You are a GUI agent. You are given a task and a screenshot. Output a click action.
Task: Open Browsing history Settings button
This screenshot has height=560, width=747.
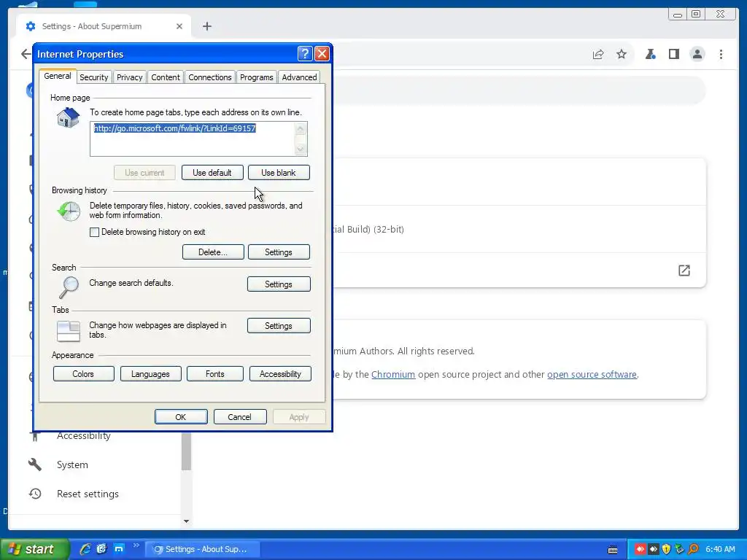pyautogui.click(x=279, y=252)
